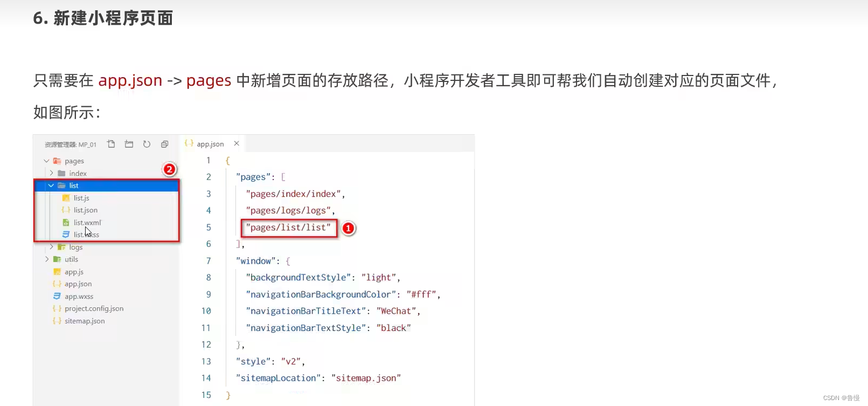This screenshot has height=406, width=868.
Task: Click the new file icon in explorer header
Action: click(x=111, y=144)
